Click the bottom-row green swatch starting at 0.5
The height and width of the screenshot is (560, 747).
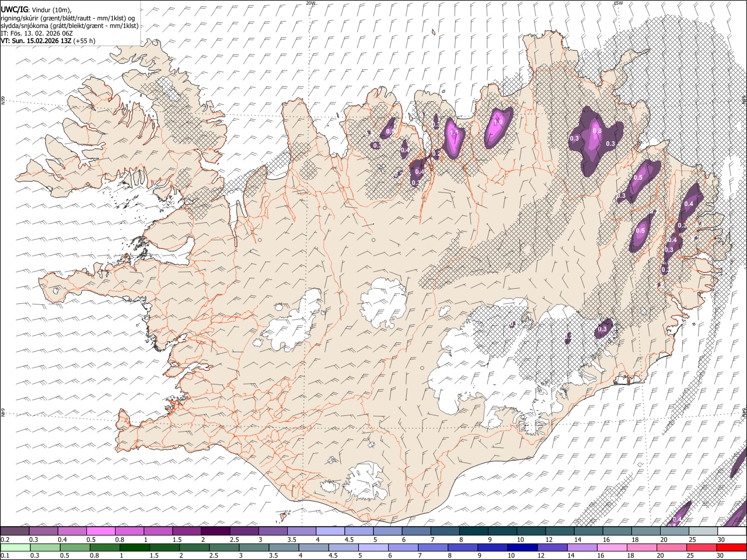(75, 548)
